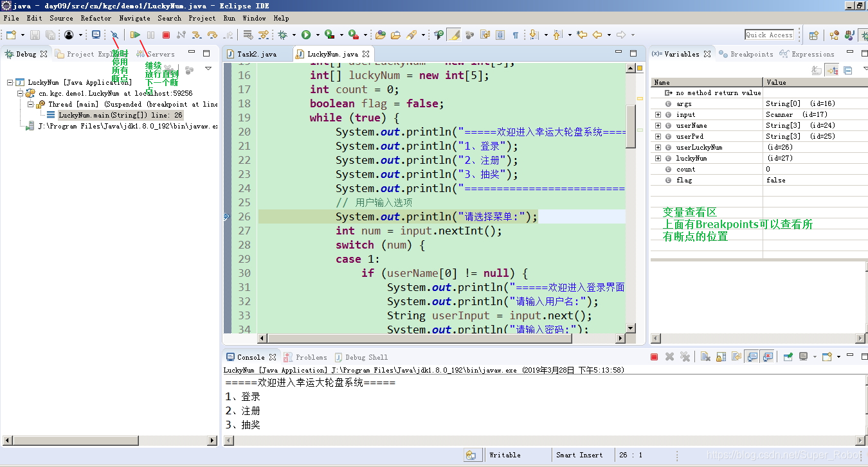Click the green Run icon
This screenshot has height=467, width=868.
[x=306, y=35]
